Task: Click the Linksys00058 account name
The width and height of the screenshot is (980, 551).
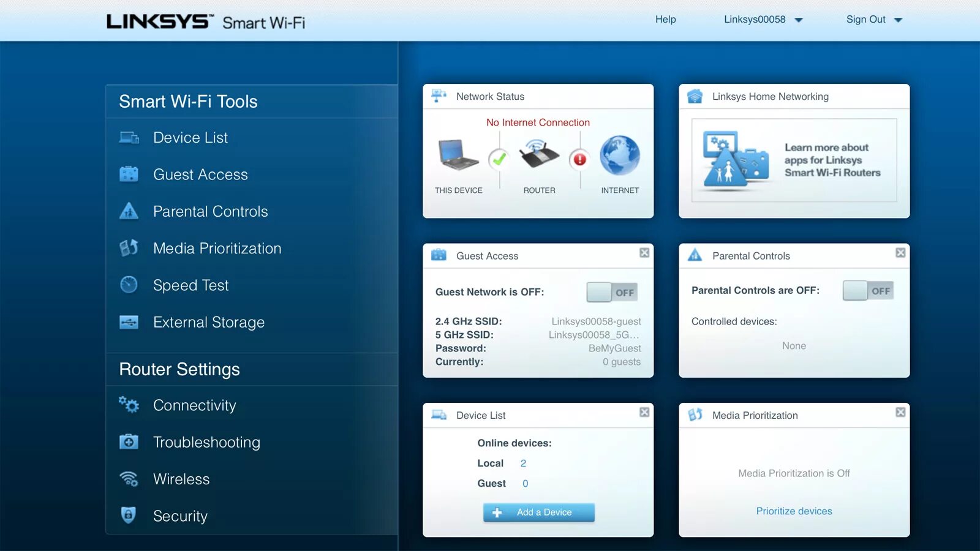Action: pos(755,20)
